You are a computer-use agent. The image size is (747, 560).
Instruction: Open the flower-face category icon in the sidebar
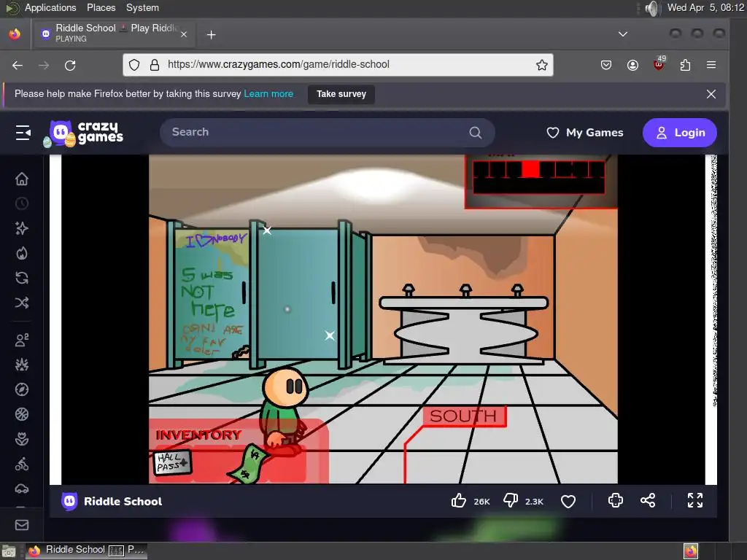point(21,439)
